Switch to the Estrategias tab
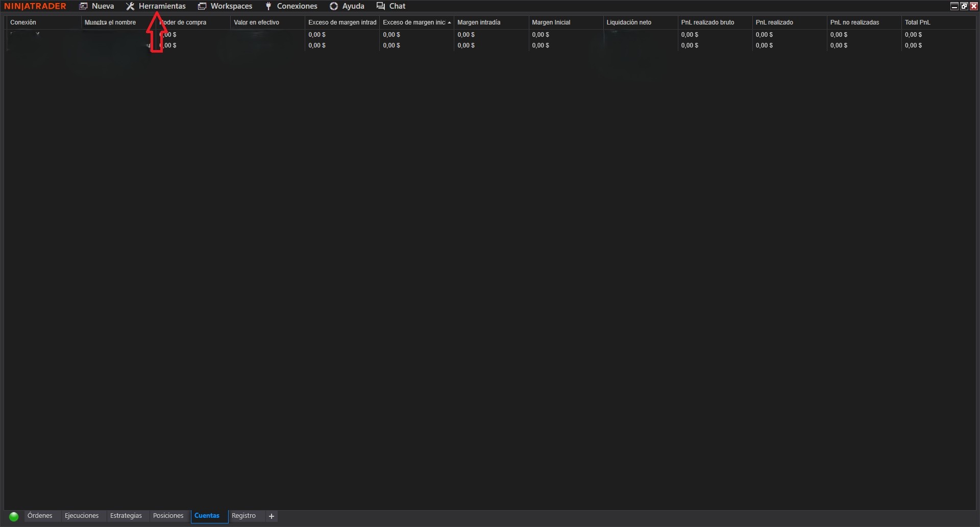This screenshot has width=980, height=527. click(x=126, y=516)
